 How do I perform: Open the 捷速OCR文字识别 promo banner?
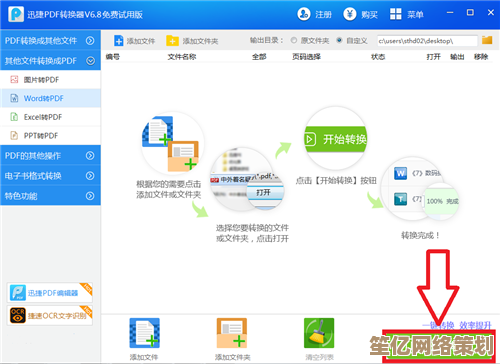(50, 315)
